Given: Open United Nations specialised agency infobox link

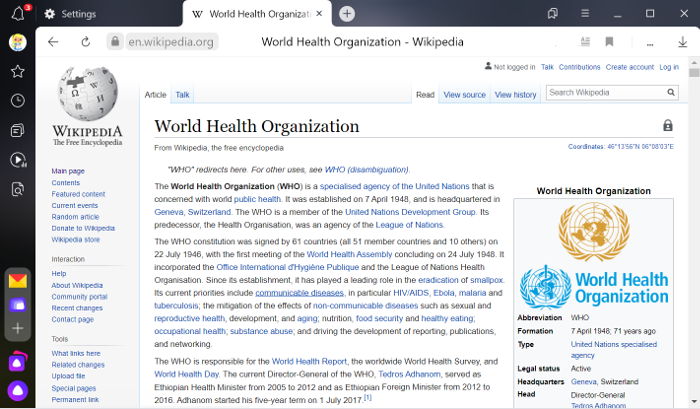Looking at the screenshot, I should [613, 350].
